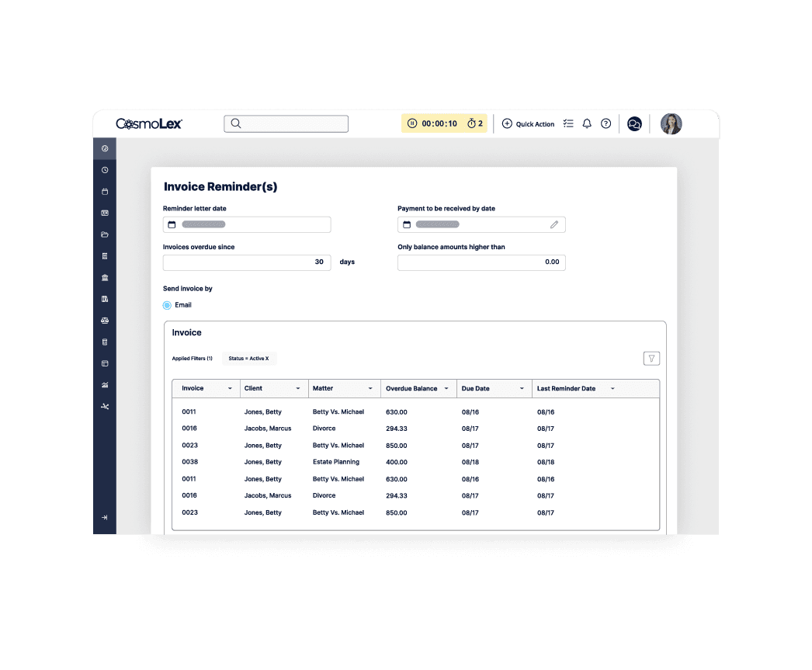Open the task checklist icon in header
This screenshot has height=670, width=812.
pos(568,123)
